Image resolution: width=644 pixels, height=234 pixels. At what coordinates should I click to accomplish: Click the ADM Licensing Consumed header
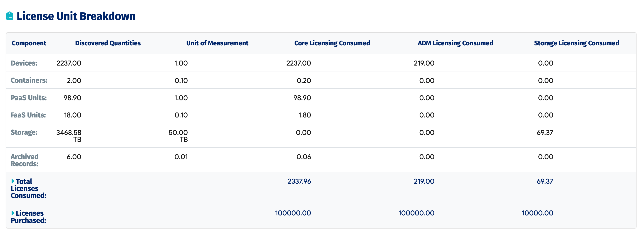coord(455,43)
